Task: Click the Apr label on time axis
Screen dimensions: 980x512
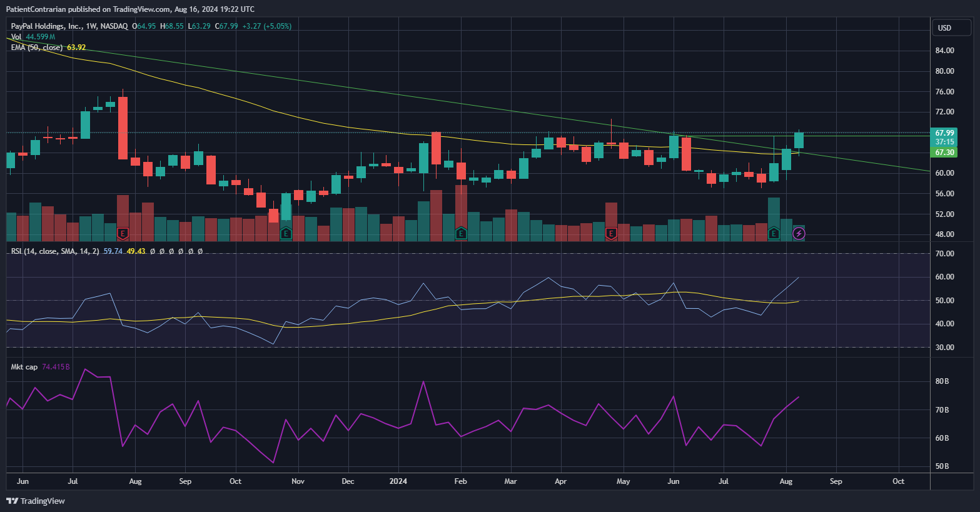Action: 560,481
